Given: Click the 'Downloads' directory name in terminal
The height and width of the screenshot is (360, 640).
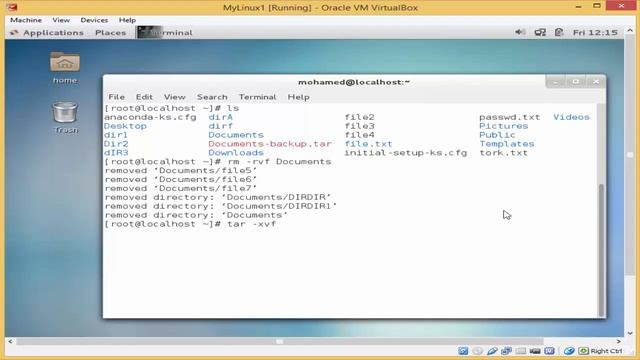Looking at the screenshot, I should coord(236,153).
